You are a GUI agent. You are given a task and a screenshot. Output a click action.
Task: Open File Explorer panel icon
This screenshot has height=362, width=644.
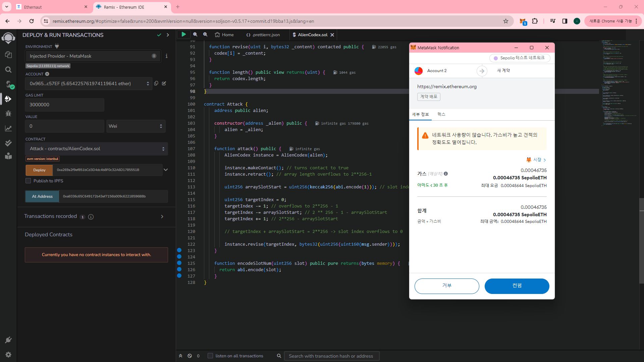point(8,55)
